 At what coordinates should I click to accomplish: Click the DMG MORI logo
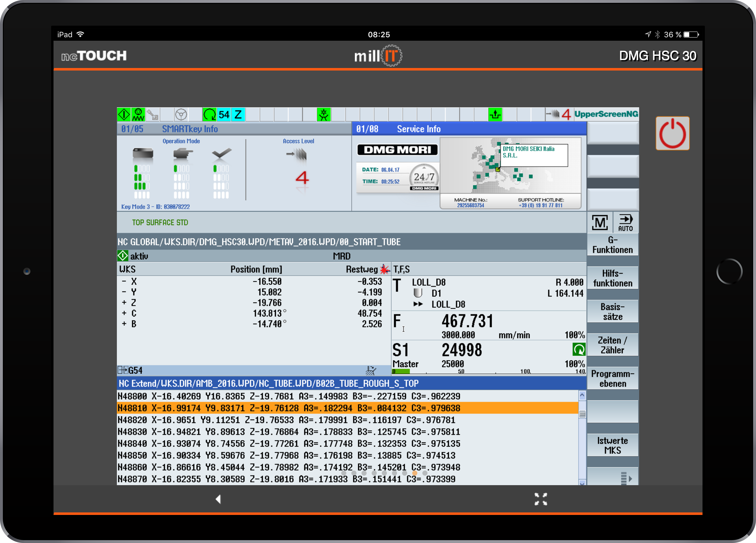click(x=397, y=150)
